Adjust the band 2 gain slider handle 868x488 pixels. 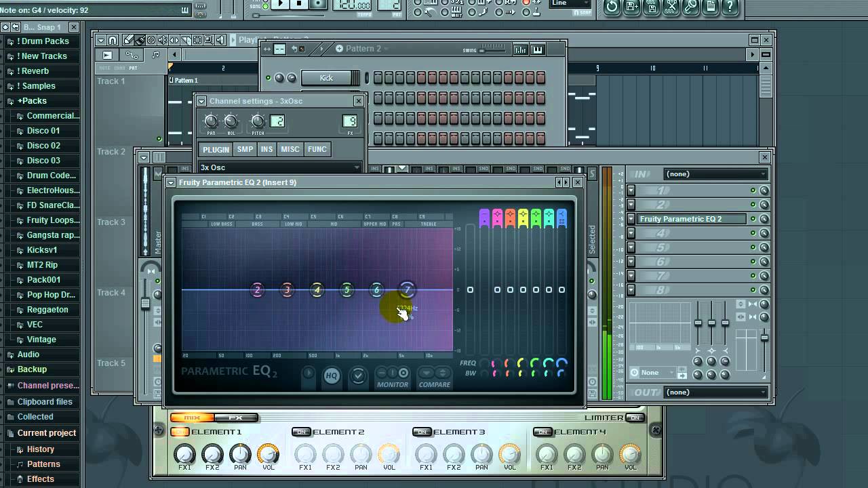(x=497, y=290)
